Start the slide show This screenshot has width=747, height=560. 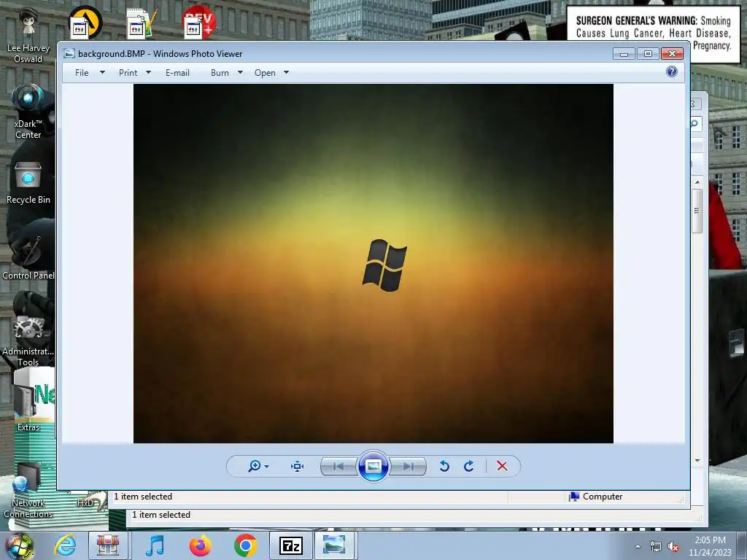click(373, 466)
